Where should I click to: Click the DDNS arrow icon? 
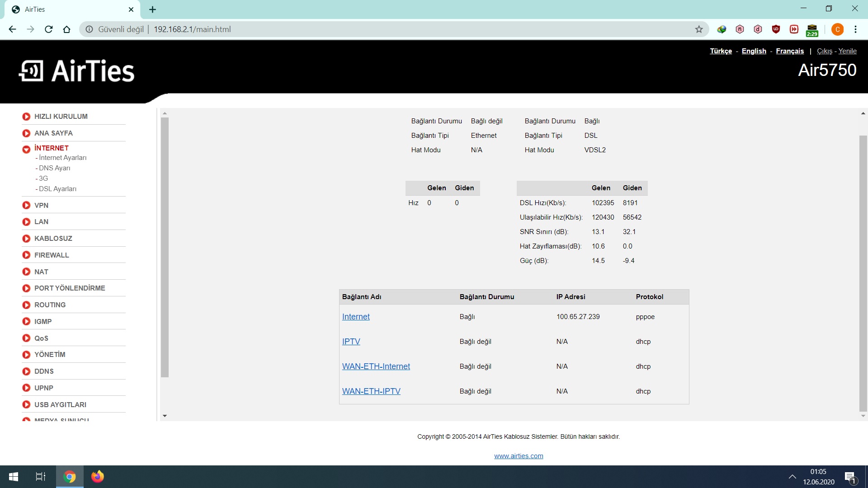[26, 371]
